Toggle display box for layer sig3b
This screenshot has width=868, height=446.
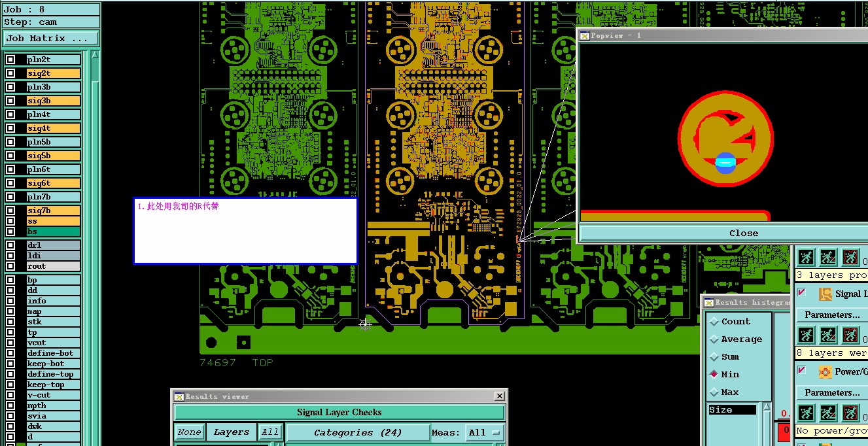point(10,101)
